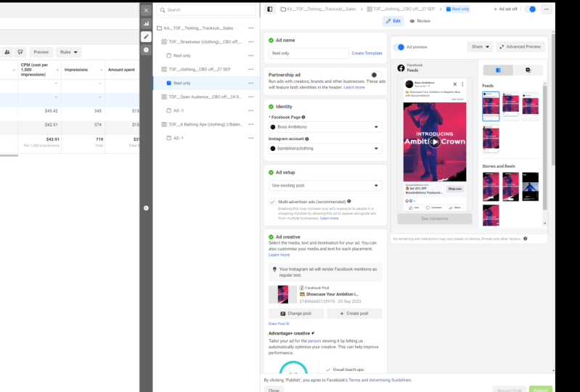Click info icon beside Multi-advertiser ads
This screenshot has width=580, height=392.
(x=349, y=202)
